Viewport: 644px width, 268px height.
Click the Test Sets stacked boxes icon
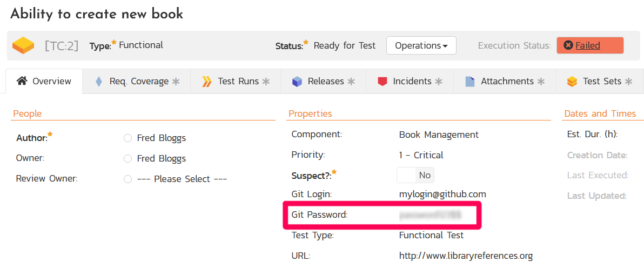click(x=572, y=82)
